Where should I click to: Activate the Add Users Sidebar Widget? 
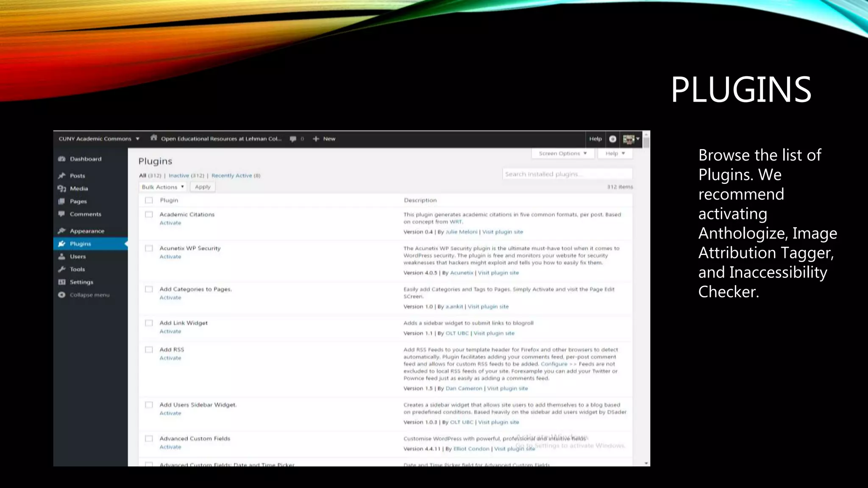click(170, 413)
